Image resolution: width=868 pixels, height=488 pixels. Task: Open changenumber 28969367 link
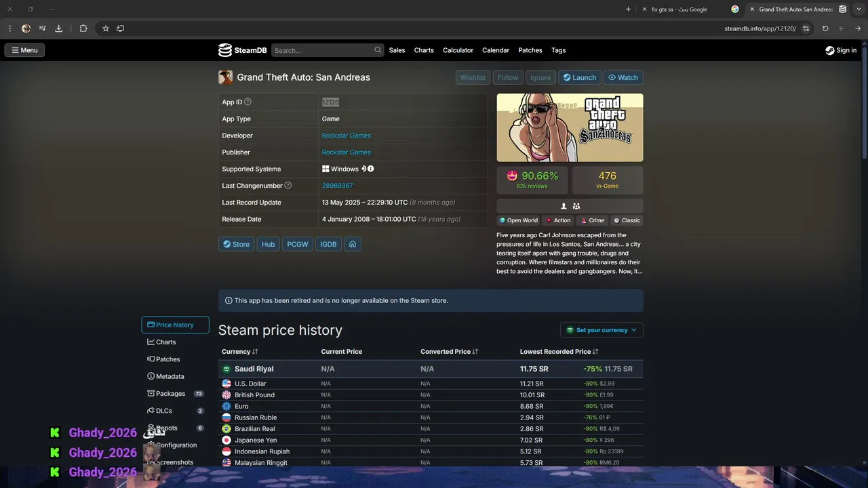337,186
